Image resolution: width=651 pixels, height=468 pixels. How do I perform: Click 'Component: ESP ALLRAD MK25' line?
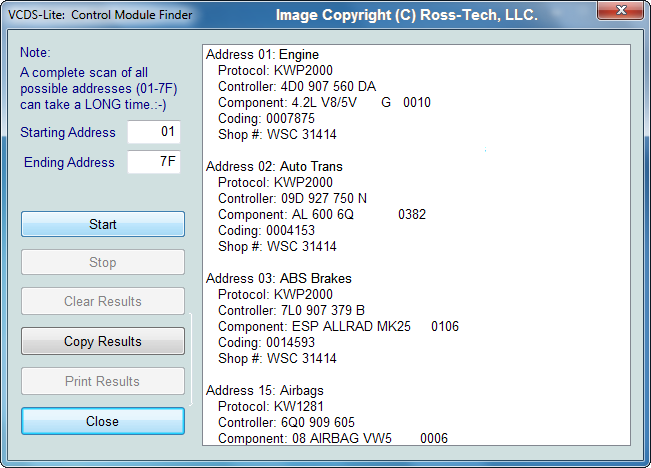click(x=338, y=326)
